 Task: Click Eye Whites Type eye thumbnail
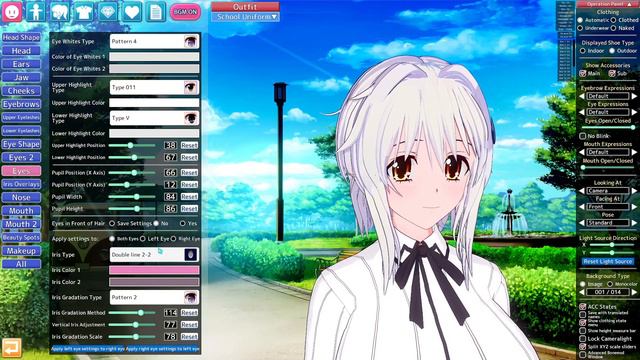[191, 41]
